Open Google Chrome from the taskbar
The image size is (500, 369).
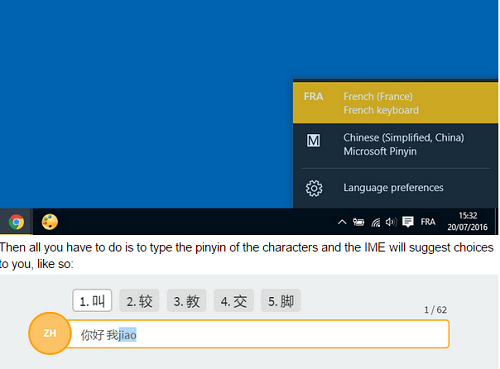tap(16, 222)
